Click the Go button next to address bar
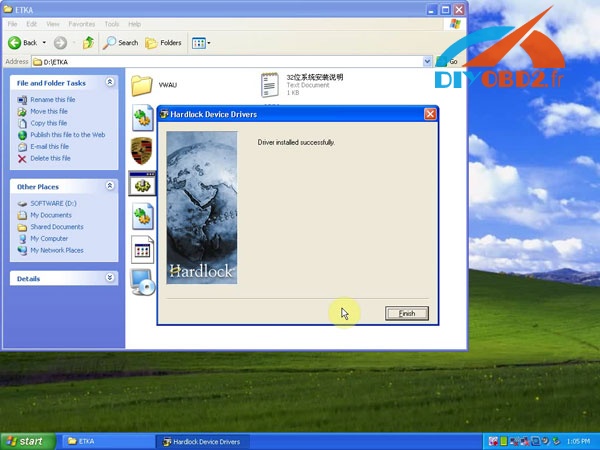This screenshot has height=450, width=600. point(447,62)
